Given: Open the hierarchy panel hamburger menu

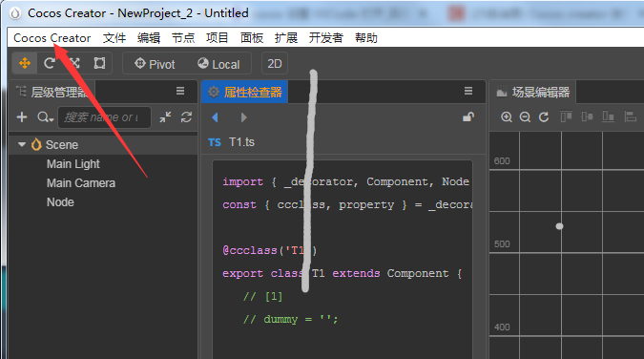Looking at the screenshot, I should click(180, 91).
